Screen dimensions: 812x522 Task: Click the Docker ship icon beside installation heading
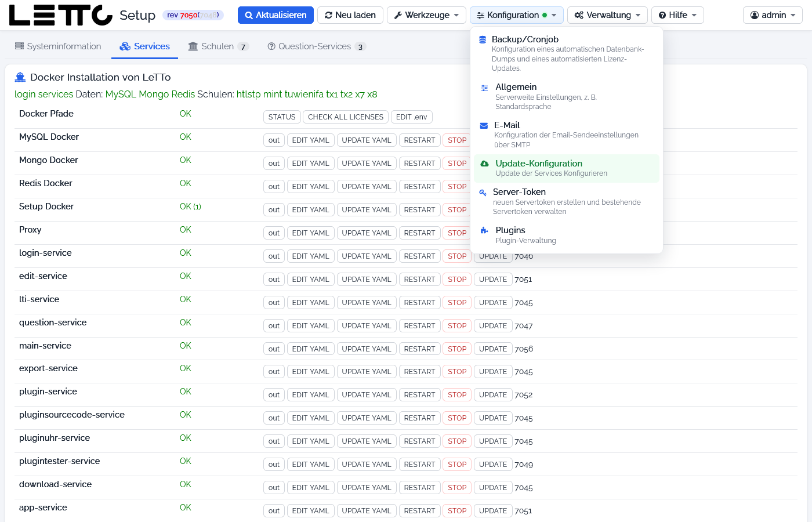coord(20,77)
